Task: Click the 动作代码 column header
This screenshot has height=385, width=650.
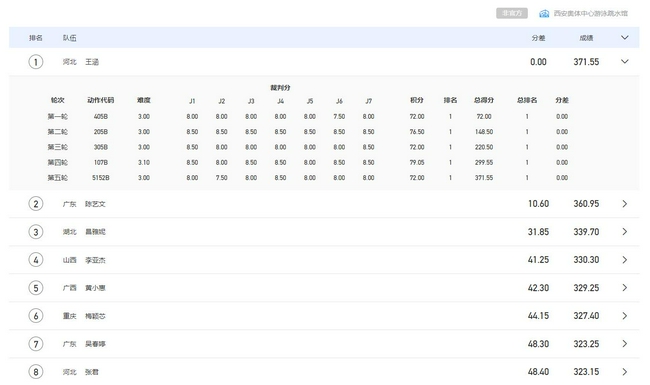Action: (x=101, y=100)
